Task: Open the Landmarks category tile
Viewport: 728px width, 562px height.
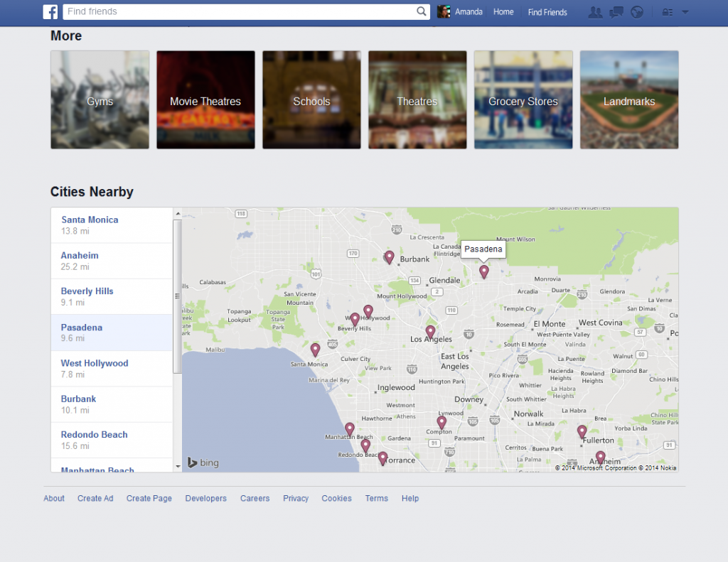Action: pos(629,99)
